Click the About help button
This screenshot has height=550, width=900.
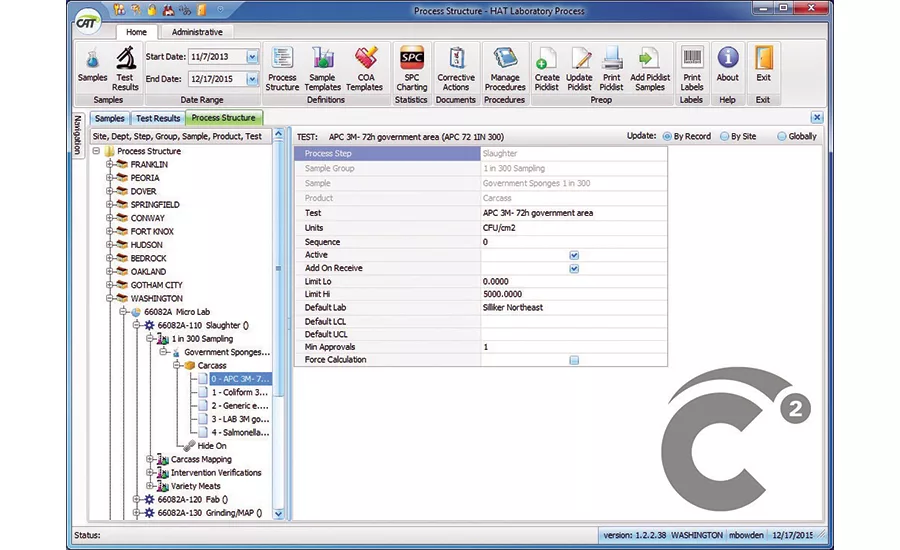click(728, 65)
